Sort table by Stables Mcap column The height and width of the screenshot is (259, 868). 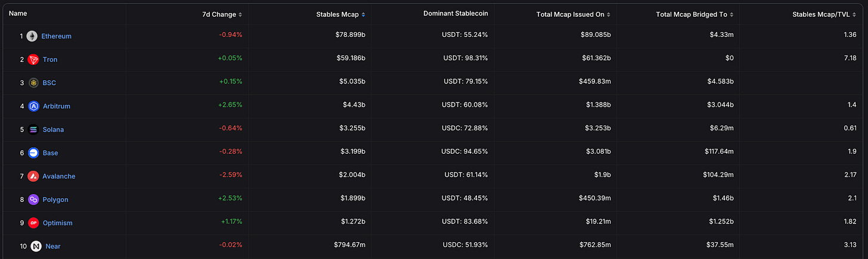click(340, 14)
